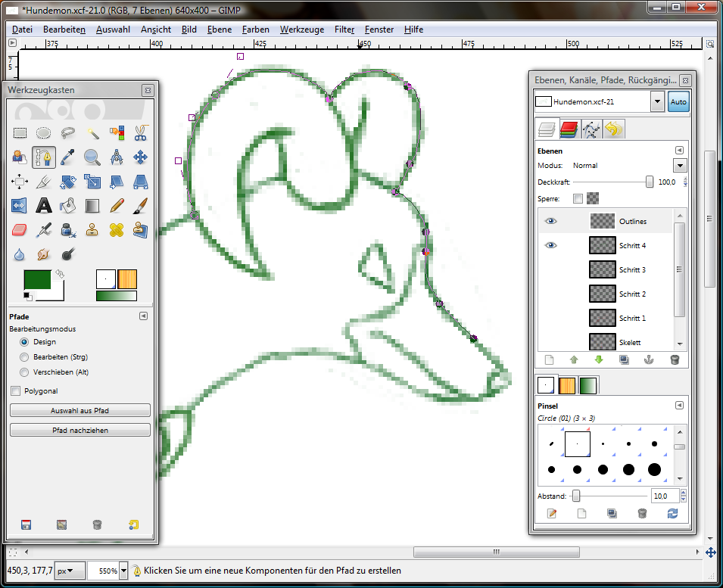Open the Auswahl menu
Viewport: 723px width, 588px height.
click(x=113, y=30)
